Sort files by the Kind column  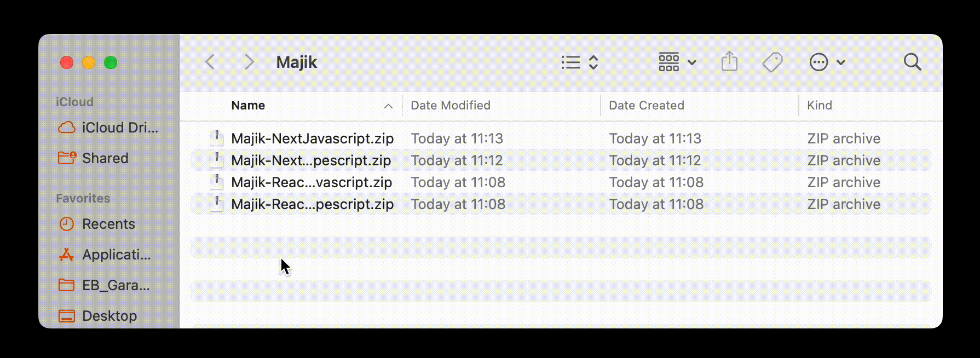click(819, 105)
